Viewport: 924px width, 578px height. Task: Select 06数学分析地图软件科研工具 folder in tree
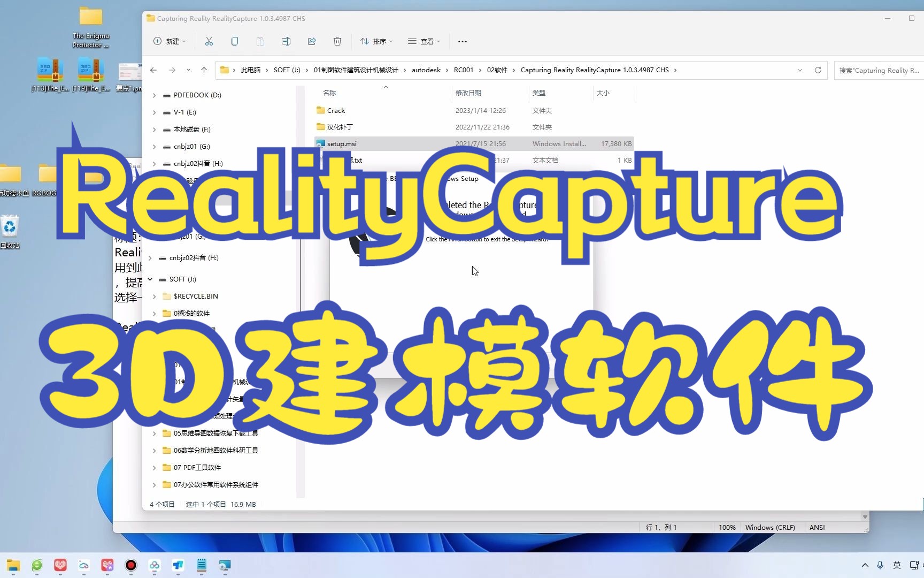(x=216, y=451)
